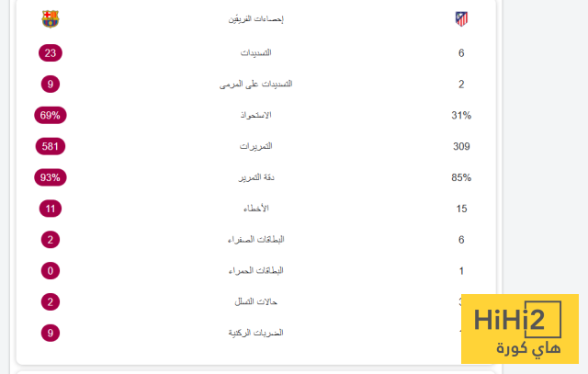Click Atletico's 31% possession value
This screenshot has width=588, height=374.
pyautogui.click(x=461, y=115)
